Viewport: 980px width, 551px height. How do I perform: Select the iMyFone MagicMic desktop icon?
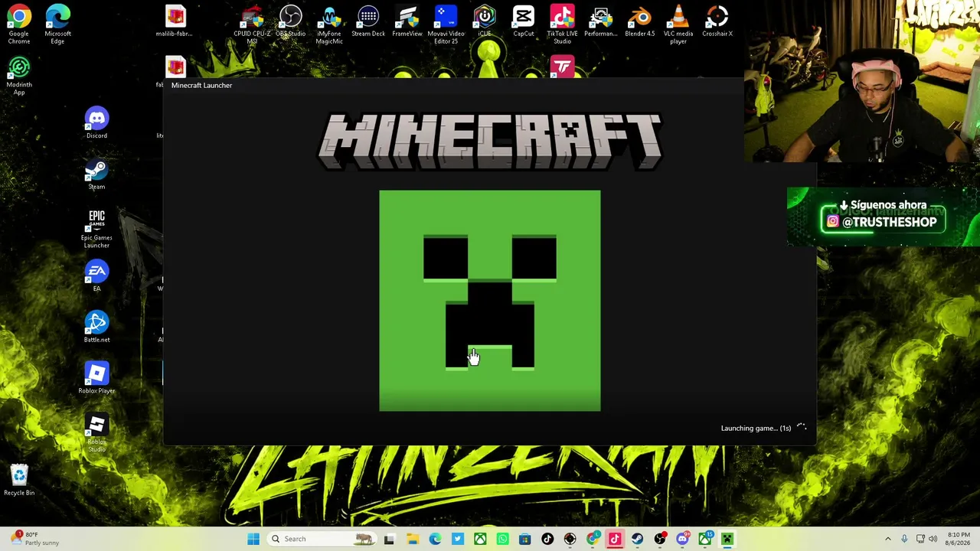[329, 24]
